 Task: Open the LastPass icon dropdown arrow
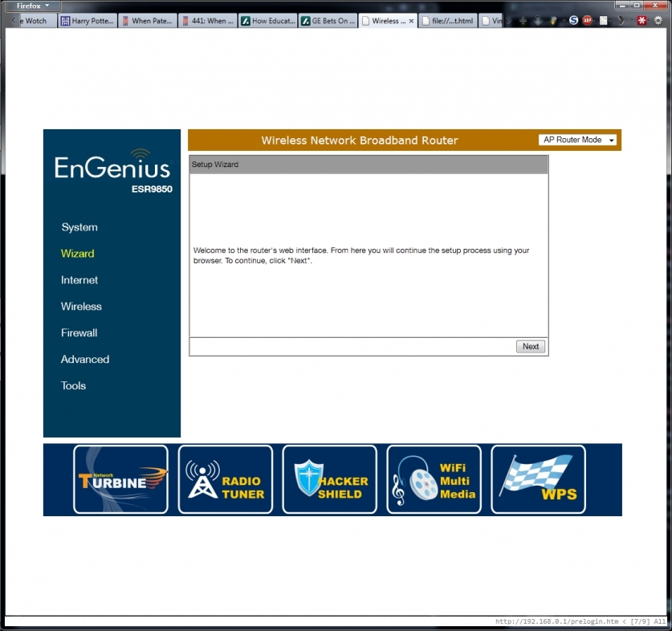(649, 21)
